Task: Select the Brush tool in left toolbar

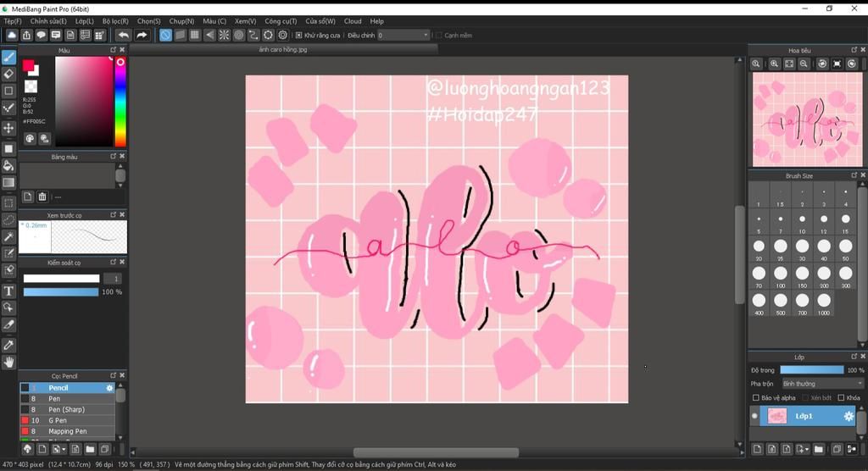Action: pos(8,57)
